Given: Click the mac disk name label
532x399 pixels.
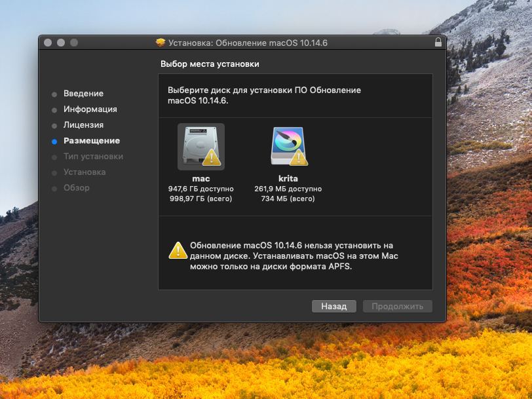Looking at the screenshot, I should (x=201, y=178).
